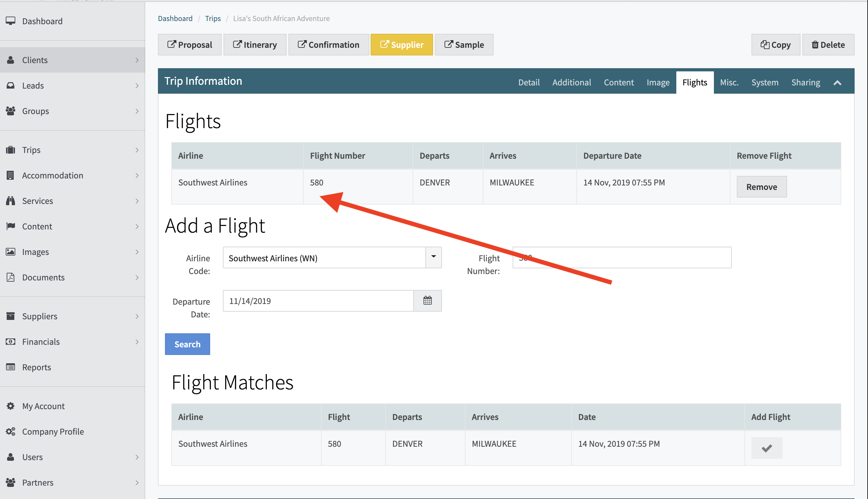The width and height of the screenshot is (868, 499).
Task: Add the matched flight with checkmark
Action: (x=767, y=448)
